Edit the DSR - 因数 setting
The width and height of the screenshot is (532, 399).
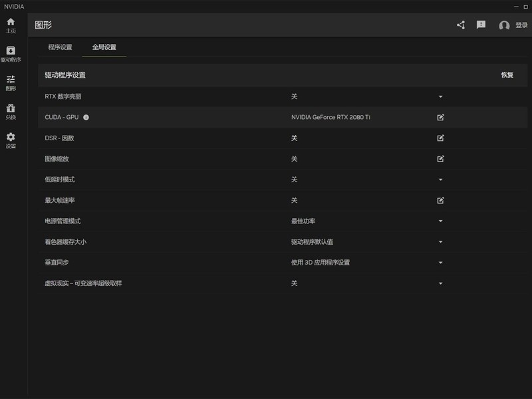(x=440, y=138)
